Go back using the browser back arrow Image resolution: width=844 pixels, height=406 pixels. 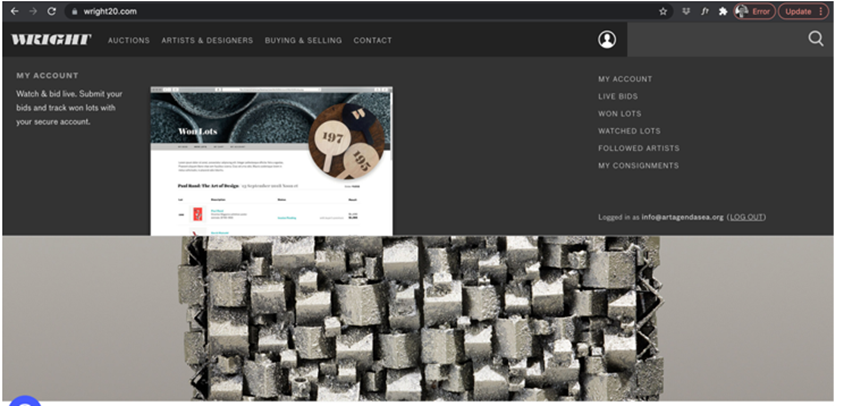[14, 11]
